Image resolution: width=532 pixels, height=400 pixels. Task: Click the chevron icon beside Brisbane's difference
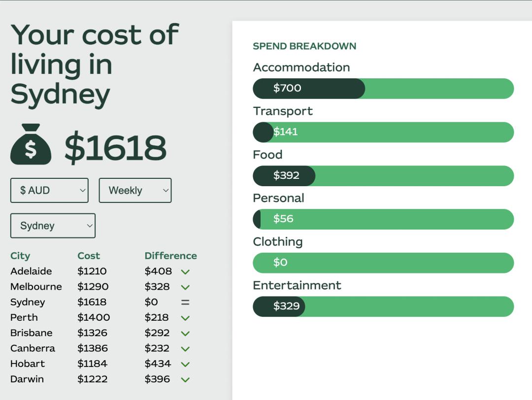[185, 333]
